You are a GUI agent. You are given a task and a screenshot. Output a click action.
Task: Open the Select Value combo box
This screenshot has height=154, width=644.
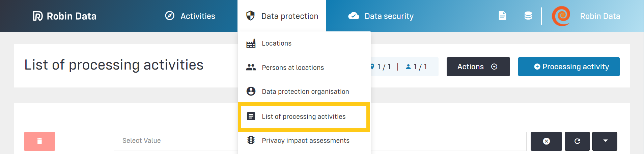pos(175,141)
